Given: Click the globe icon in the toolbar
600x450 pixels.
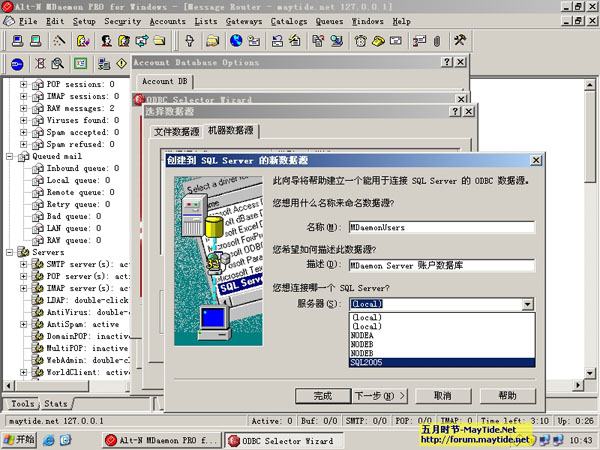Looking at the screenshot, I should pos(236,41).
